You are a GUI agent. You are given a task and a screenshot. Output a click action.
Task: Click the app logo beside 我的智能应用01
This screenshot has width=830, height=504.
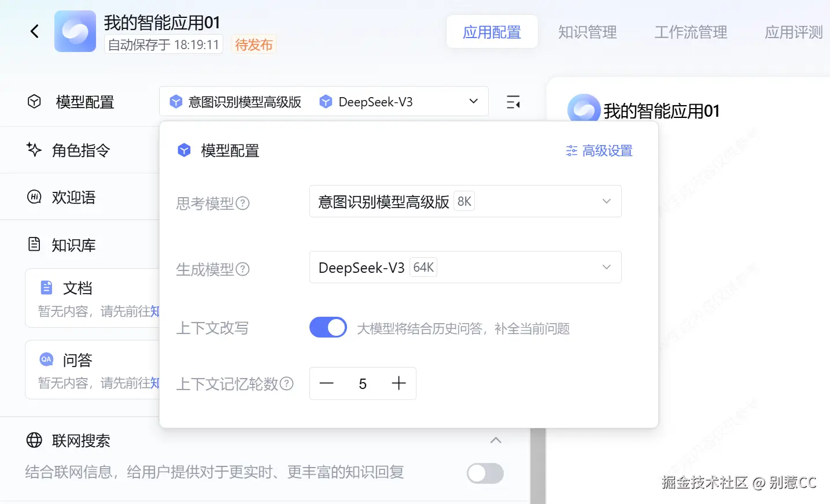tap(75, 31)
